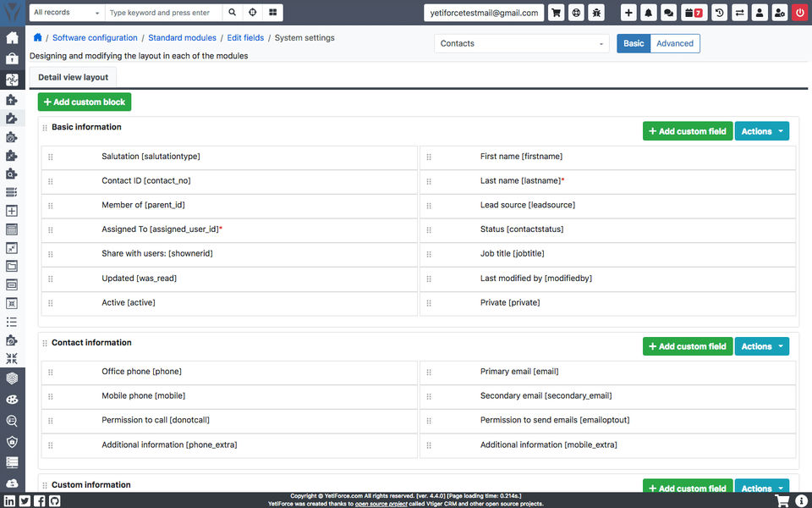Click the Add custom block button
This screenshot has height=508, width=812.
[85, 102]
